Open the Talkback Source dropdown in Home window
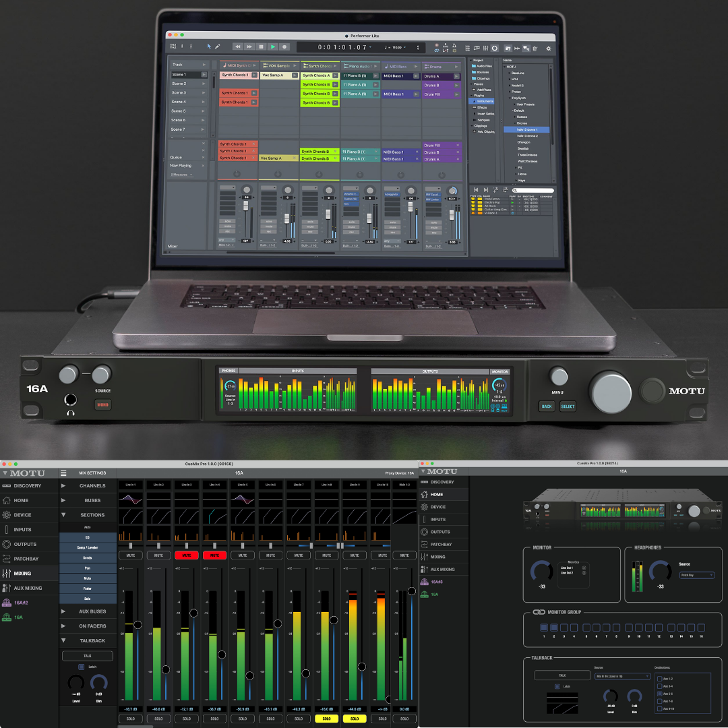 tap(622, 677)
